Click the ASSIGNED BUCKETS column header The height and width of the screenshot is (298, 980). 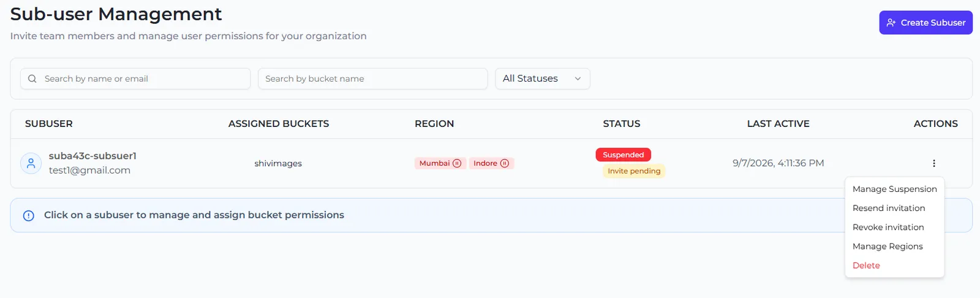click(279, 124)
